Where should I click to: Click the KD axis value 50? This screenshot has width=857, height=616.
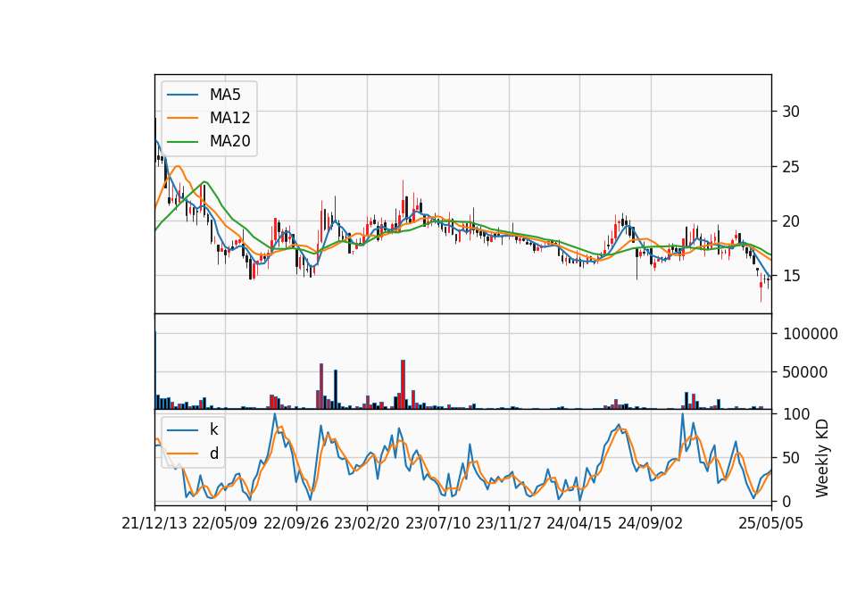791,458
